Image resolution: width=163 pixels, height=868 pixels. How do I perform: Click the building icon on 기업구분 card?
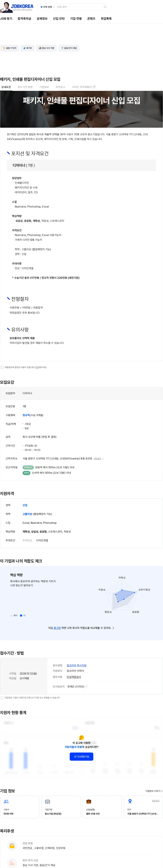pyautogui.click(x=48, y=801)
